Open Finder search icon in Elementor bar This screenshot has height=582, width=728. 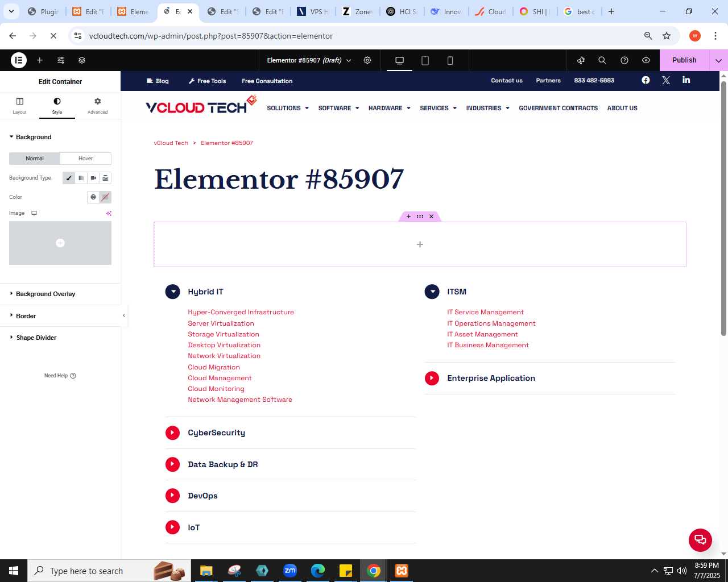602,60
